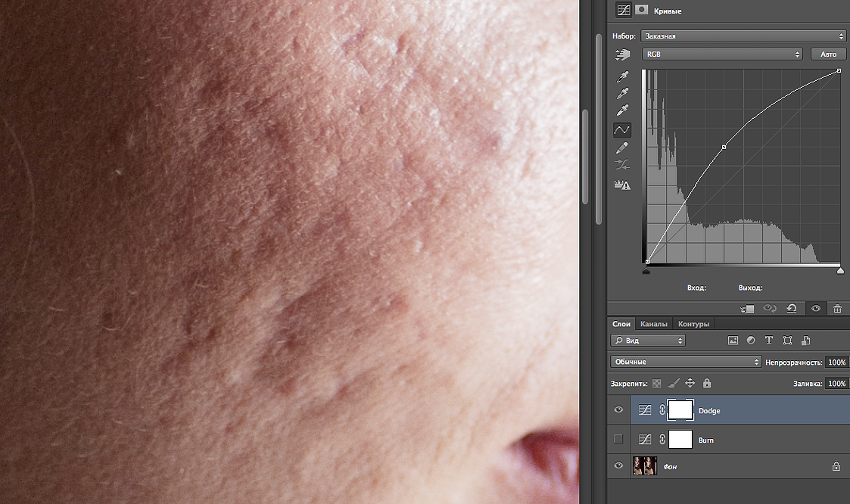The height and width of the screenshot is (504, 850).
Task: Select the middle control point on the curve
Action: click(724, 147)
